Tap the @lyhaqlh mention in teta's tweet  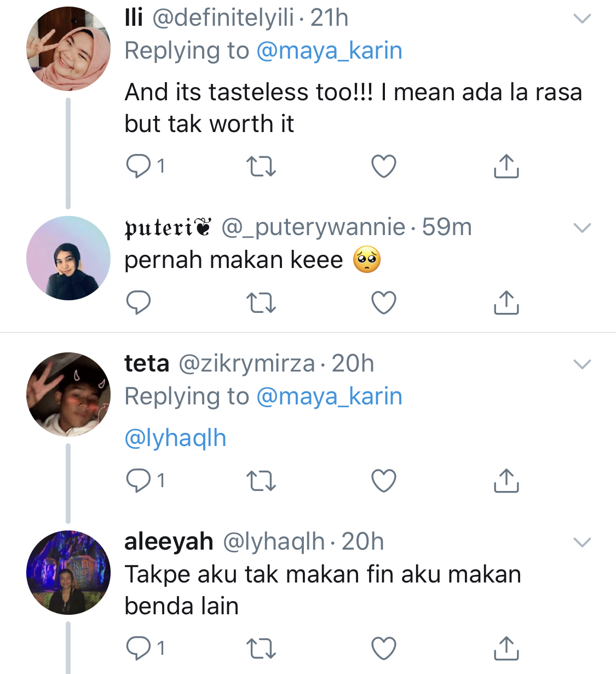point(175,438)
